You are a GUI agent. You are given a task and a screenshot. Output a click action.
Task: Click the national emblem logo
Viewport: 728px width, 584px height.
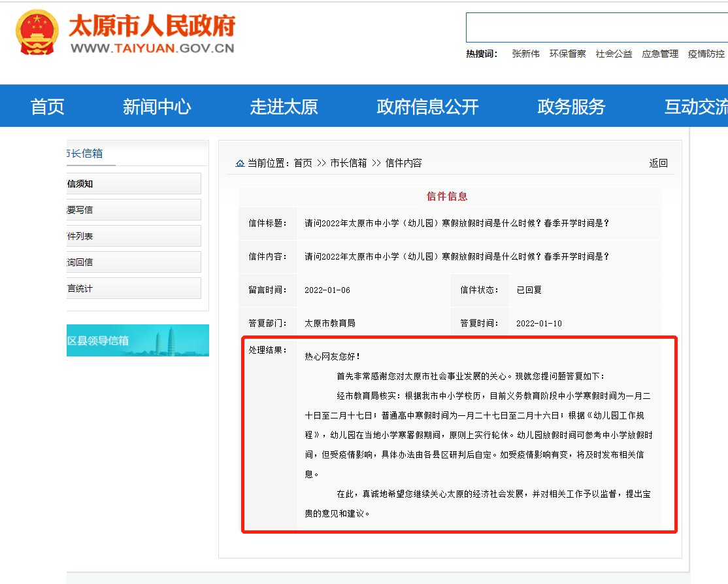point(37,33)
